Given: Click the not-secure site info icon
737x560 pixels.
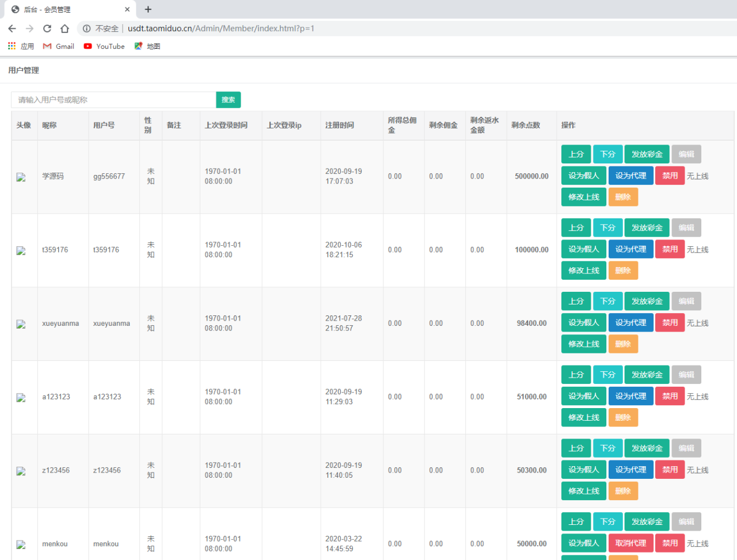Looking at the screenshot, I should (87, 28).
